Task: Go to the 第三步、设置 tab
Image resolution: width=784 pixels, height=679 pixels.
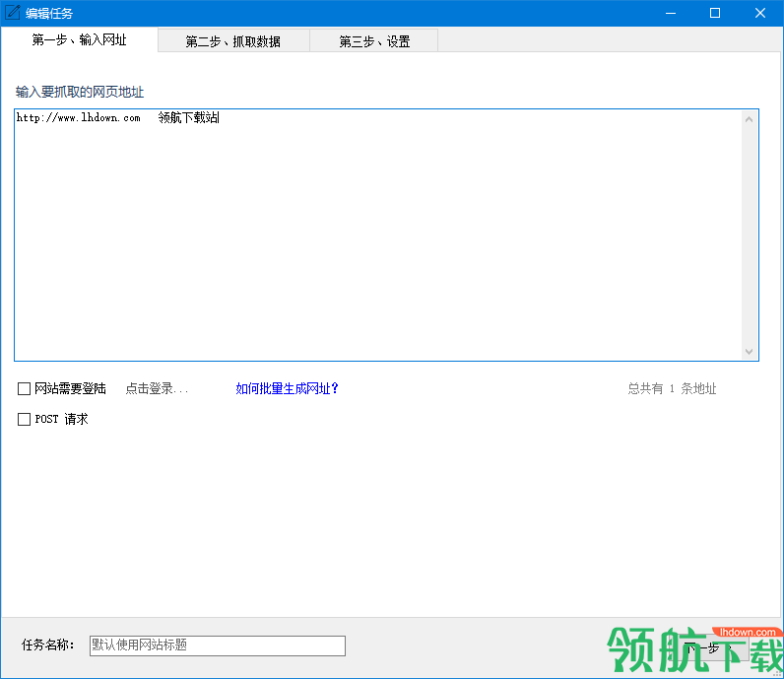Action: (374, 41)
